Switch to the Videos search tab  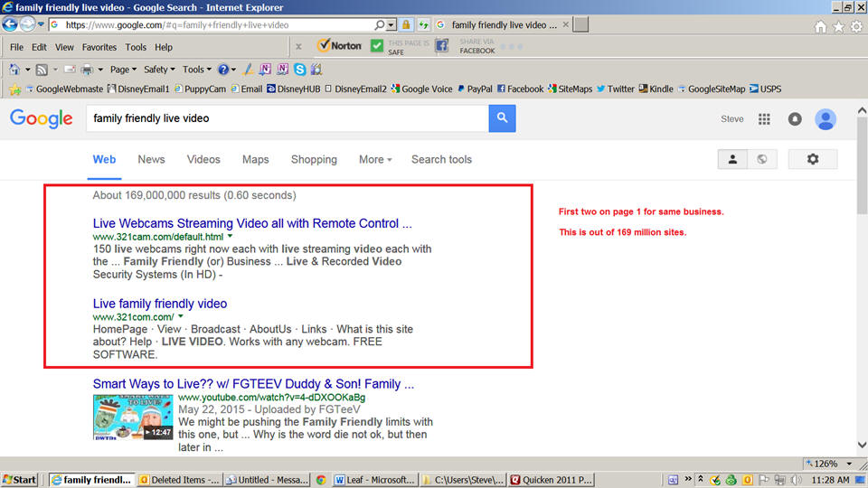coord(203,160)
